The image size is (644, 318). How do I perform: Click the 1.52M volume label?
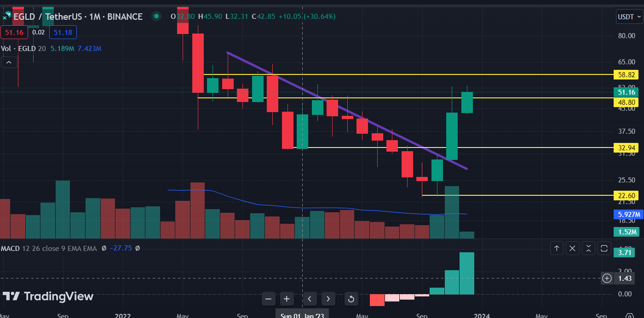[x=627, y=232]
